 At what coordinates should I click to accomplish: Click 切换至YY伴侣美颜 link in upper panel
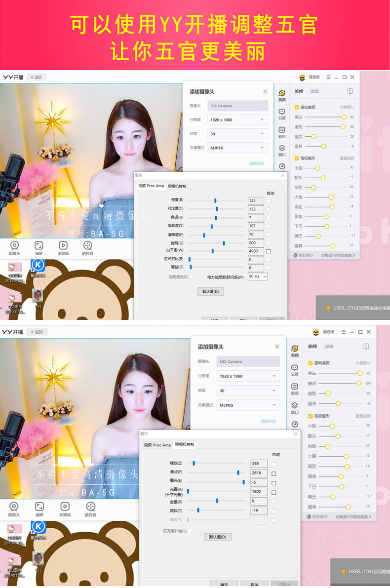(338, 255)
